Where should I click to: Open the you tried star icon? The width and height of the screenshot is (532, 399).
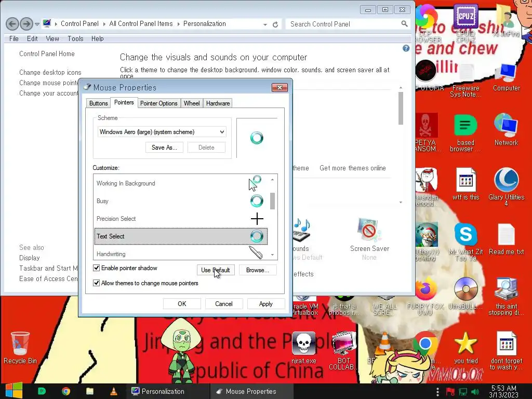(x=465, y=348)
